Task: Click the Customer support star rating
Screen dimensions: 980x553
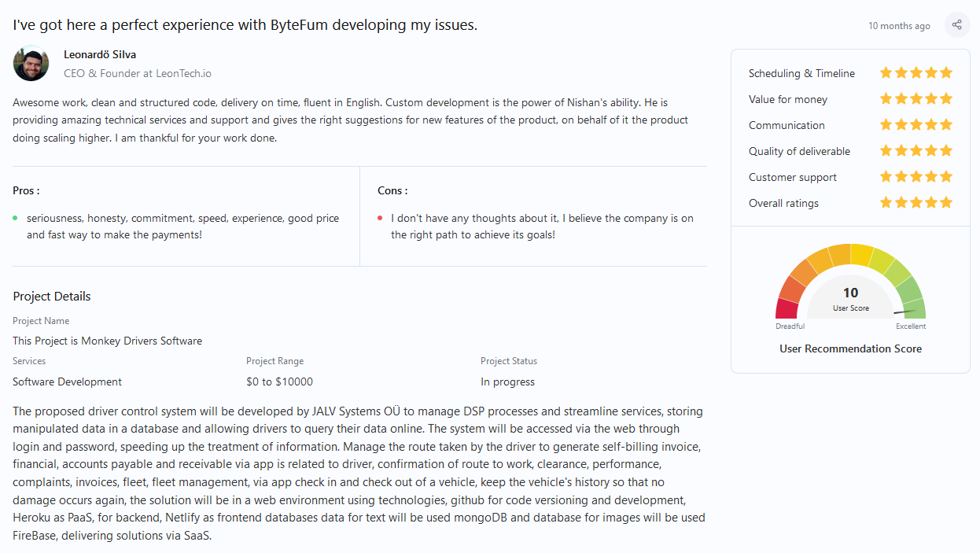Action: tap(916, 177)
